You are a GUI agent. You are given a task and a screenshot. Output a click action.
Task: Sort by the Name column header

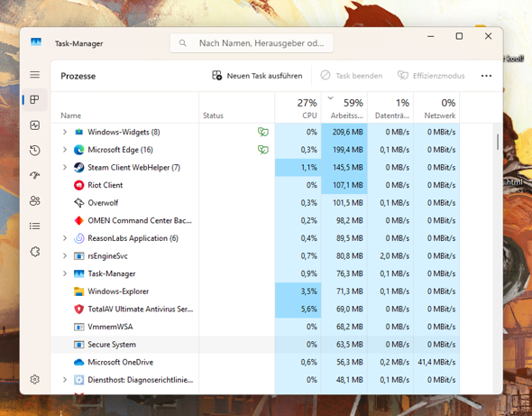(124, 107)
